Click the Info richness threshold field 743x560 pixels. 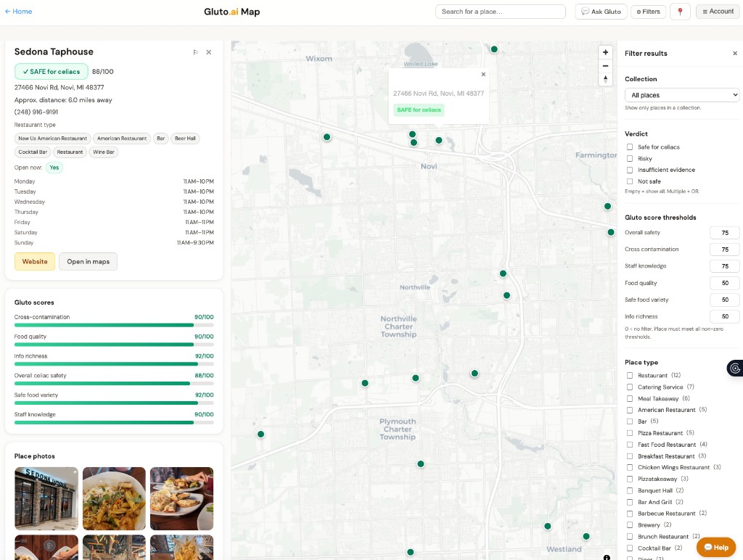(x=725, y=316)
